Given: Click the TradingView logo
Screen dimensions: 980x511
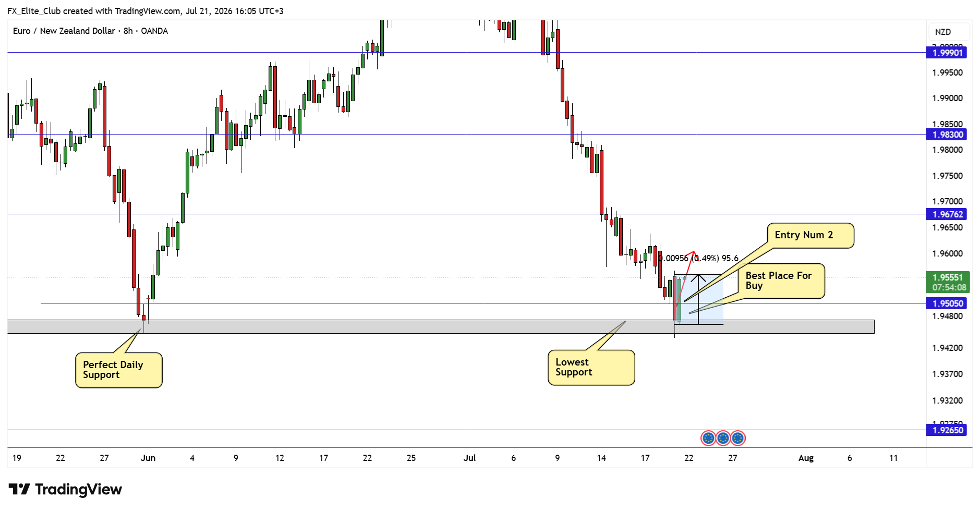Looking at the screenshot, I should [65, 490].
